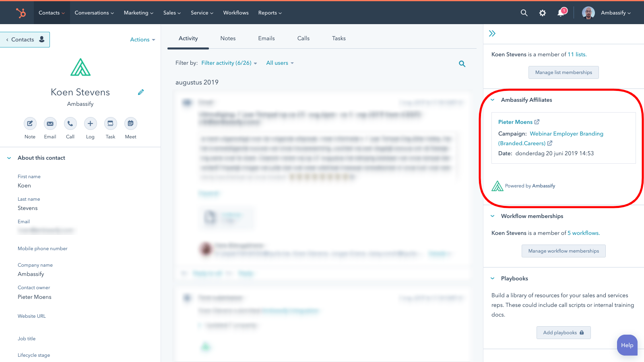Screen dimensions: 644x362
Task: Collapse the Ambassify Affiliates section
Action: coord(493,100)
